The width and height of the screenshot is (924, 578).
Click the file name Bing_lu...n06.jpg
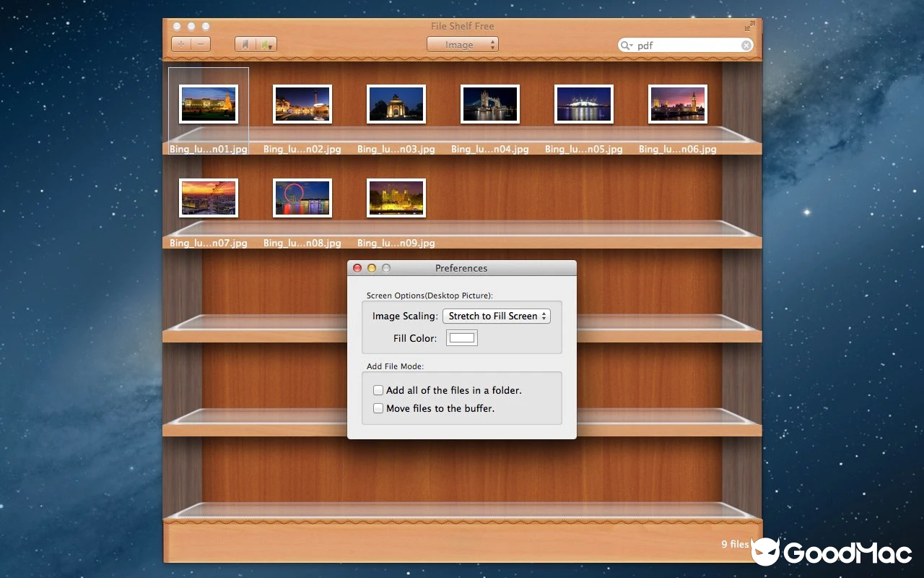[x=678, y=150]
